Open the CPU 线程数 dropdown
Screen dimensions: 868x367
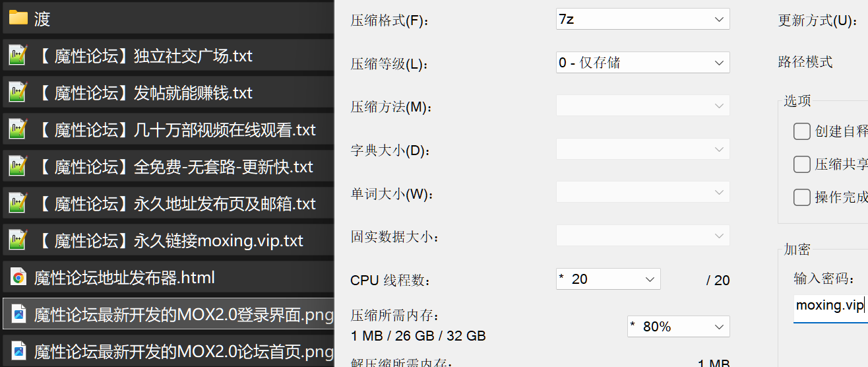pos(607,279)
